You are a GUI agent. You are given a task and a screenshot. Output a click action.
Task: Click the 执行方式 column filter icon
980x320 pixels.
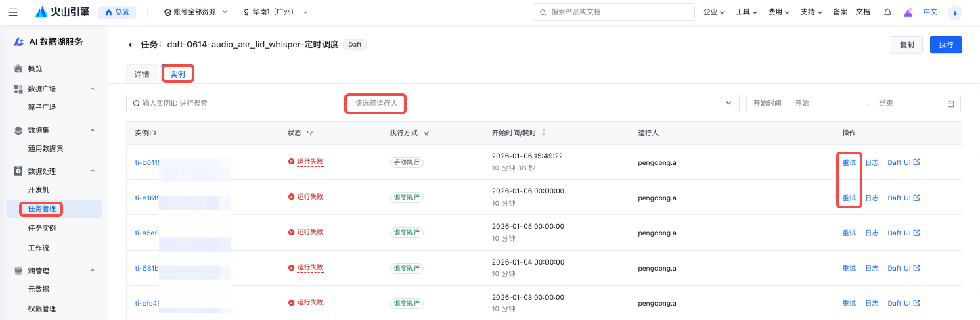coord(426,133)
